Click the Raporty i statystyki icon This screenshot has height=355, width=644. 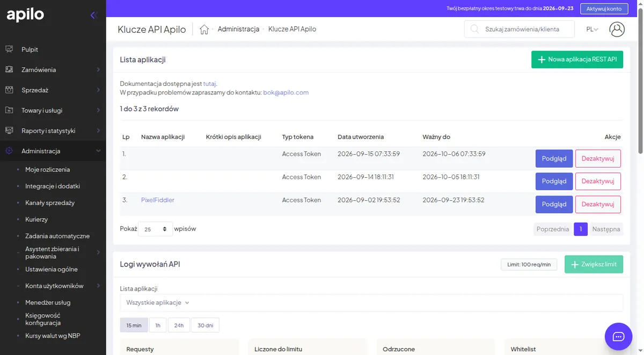pyautogui.click(x=9, y=131)
